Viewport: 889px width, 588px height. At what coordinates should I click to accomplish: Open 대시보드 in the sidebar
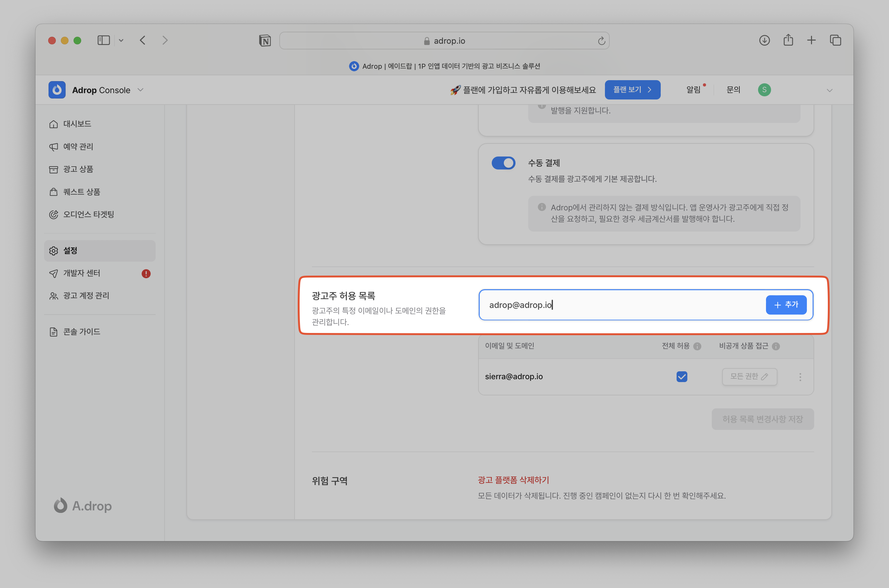(77, 124)
